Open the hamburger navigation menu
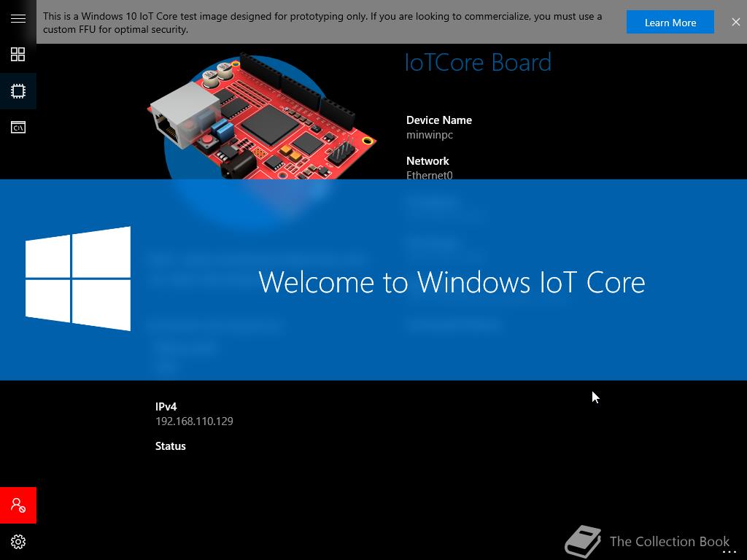747x560 pixels. pyautogui.click(x=18, y=18)
